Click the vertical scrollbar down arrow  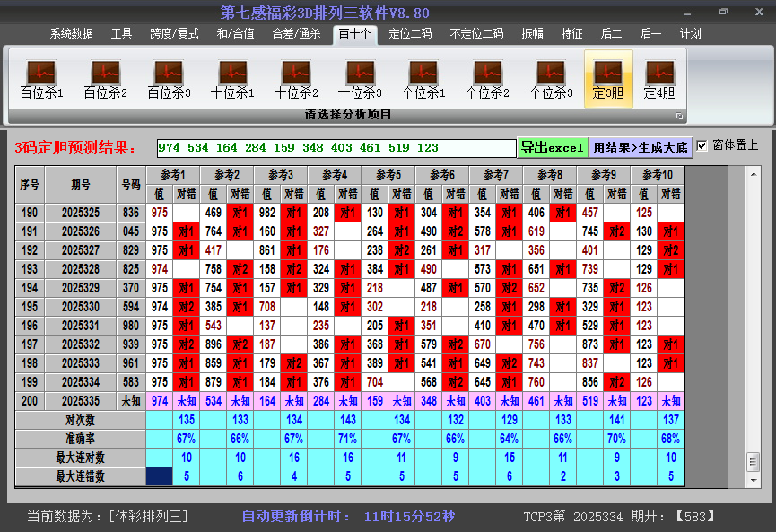point(753,478)
